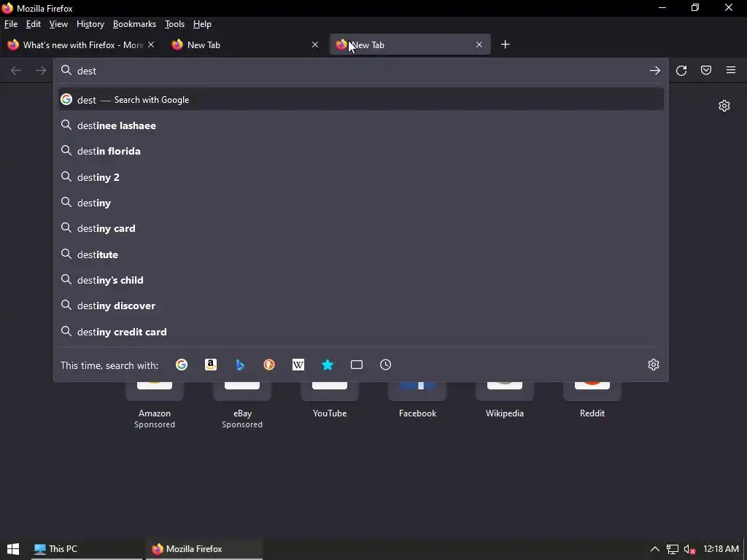Open the eBay sponsored shortcut
This screenshot has height=560, width=747.
[x=242, y=405]
